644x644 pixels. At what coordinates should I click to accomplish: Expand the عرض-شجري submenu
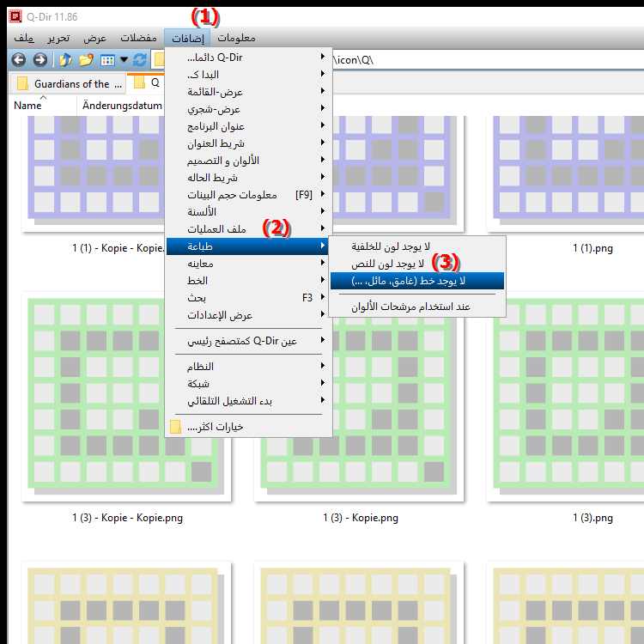click(x=246, y=109)
